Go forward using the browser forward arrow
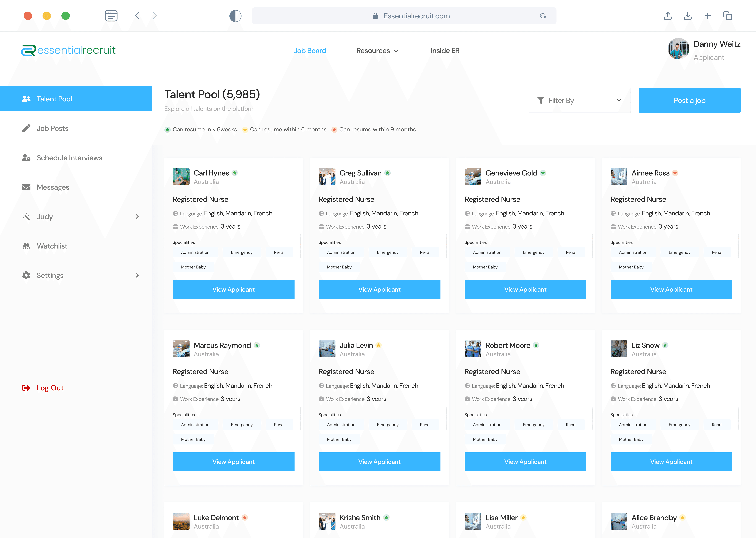 click(155, 16)
